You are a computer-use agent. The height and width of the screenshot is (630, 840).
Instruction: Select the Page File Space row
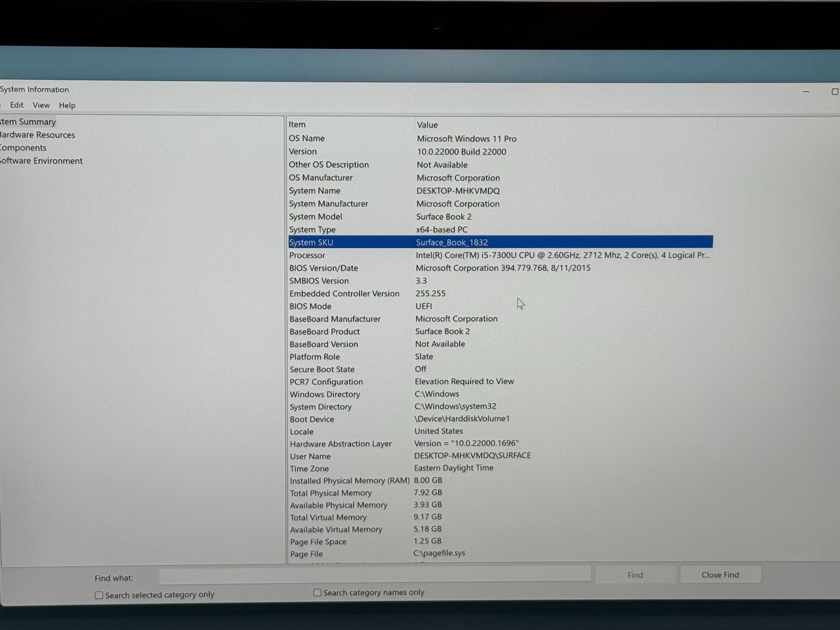pos(500,541)
